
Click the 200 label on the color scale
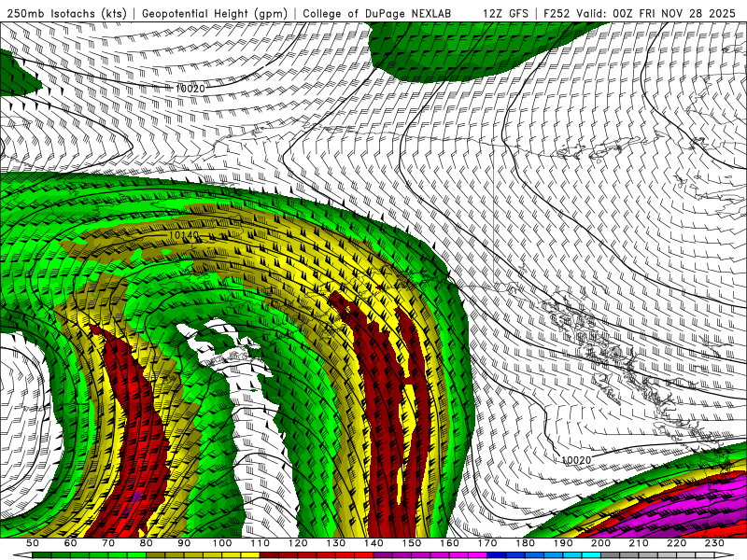tap(600, 543)
